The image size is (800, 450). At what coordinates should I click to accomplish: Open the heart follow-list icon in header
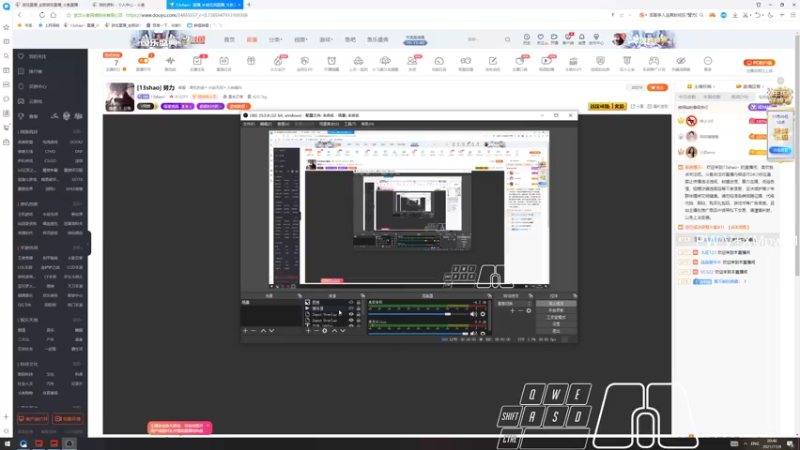click(x=540, y=37)
